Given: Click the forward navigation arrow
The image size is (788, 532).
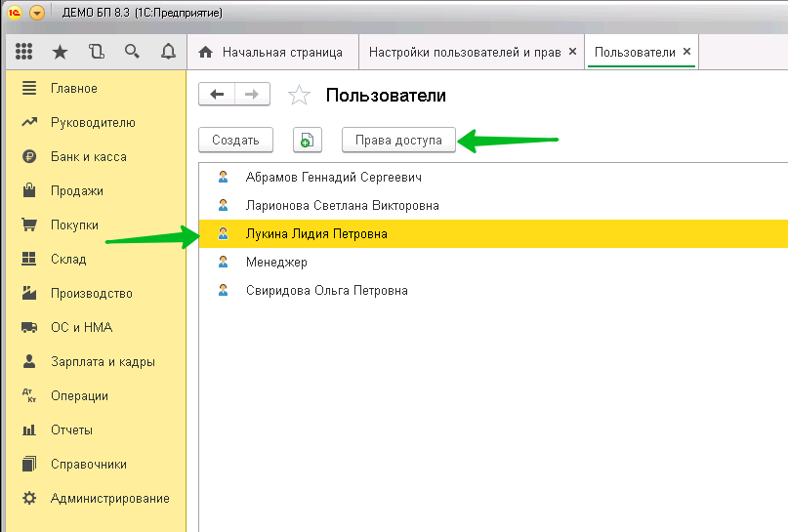Looking at the screenshot, I should coord(252,95).
